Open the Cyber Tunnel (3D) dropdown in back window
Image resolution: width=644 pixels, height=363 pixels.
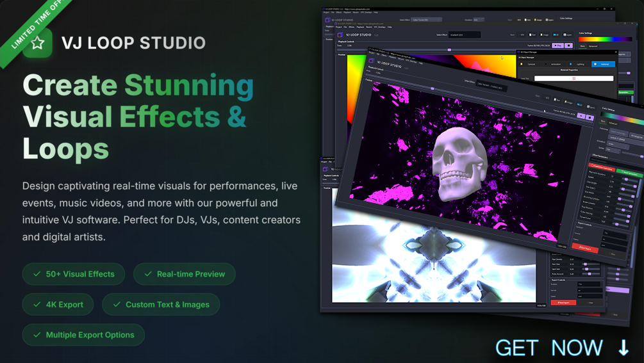[426, 20]
